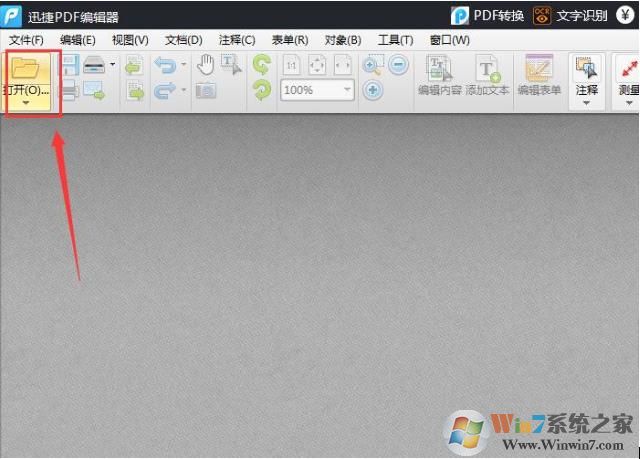Click the Zoom in plus icon

coord(373,91)
